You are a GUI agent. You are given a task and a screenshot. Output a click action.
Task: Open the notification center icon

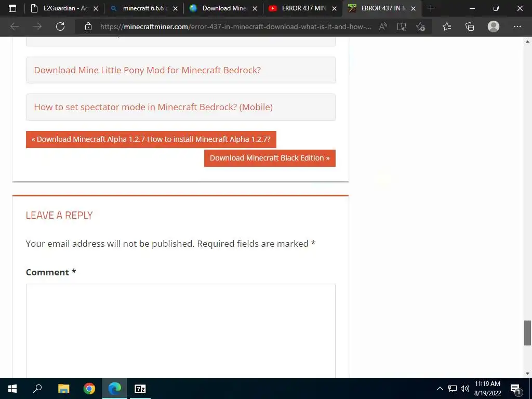click(x=515, y=389)
